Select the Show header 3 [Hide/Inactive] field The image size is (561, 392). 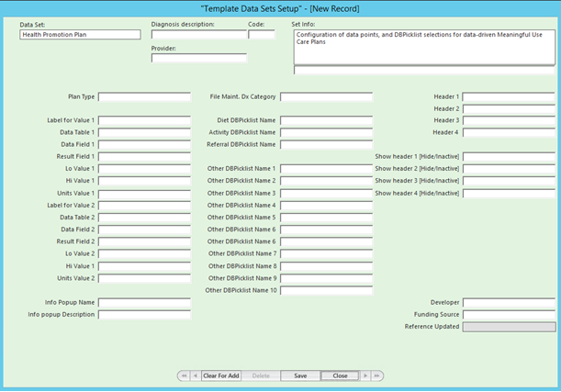[x=509, y=181]
